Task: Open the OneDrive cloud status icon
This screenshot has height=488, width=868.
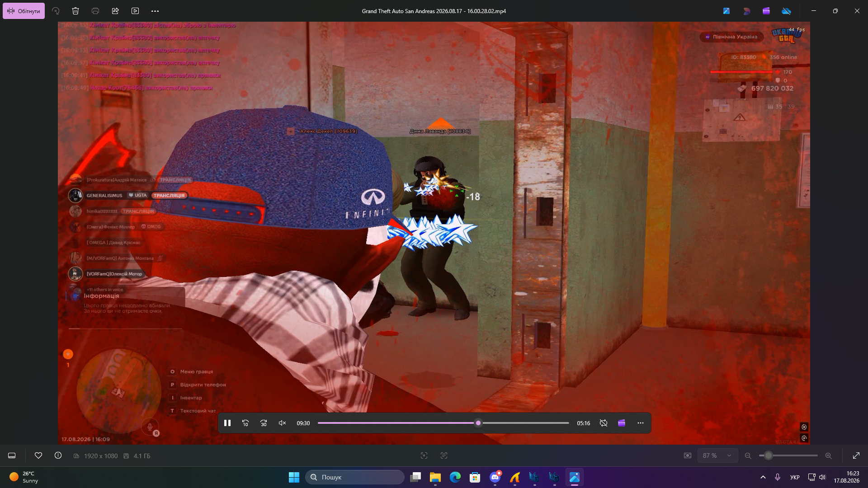Action: [786, 11]
